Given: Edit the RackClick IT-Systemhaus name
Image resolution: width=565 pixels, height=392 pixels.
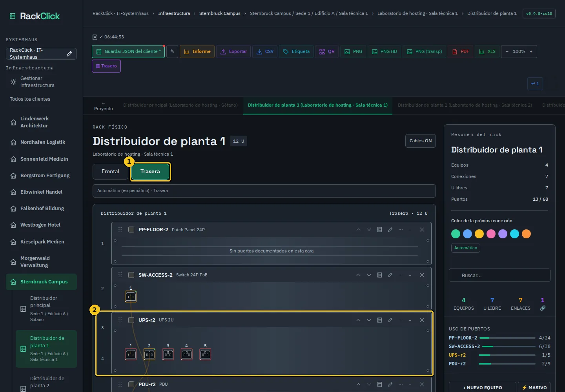Looking at the screenshot, I should [69, 54].
